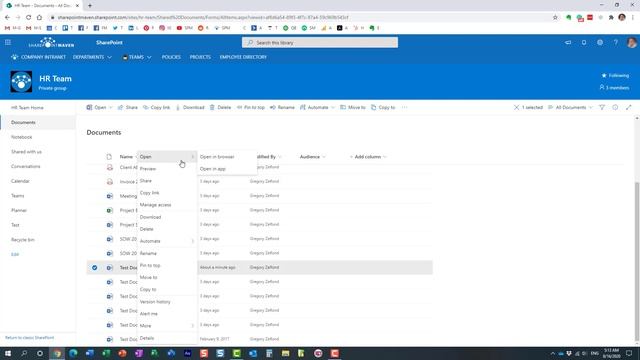640x360 pixels.
Task: Click the HR Team site logo
Action: click(21, 82)
